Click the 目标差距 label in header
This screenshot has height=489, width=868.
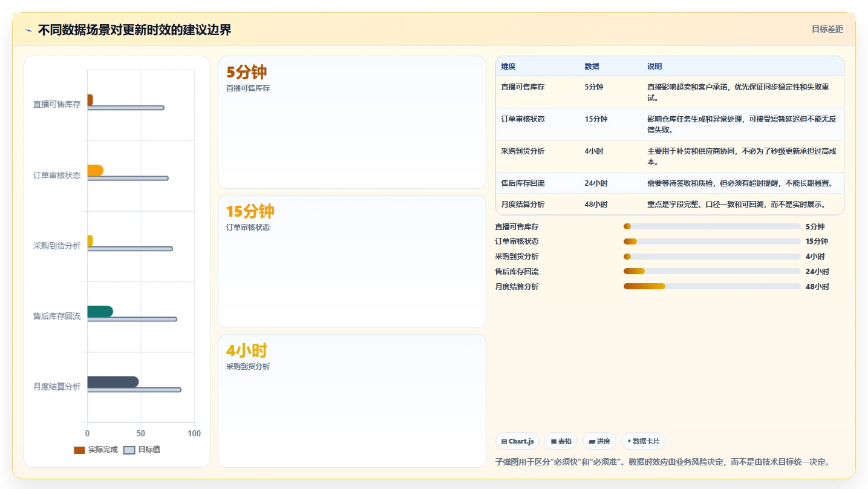[x=827, y=29]
